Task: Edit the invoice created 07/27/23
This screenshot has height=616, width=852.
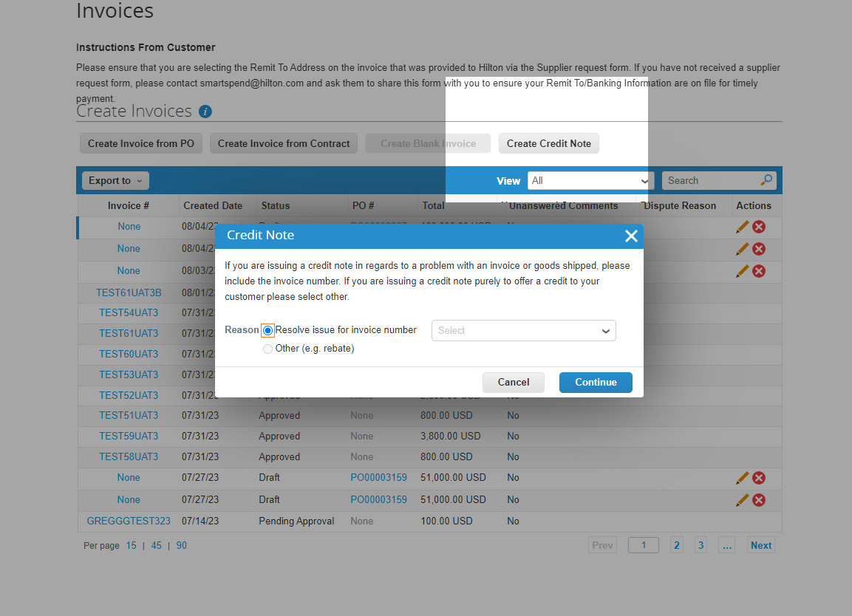Action: (x=742, y=478)
